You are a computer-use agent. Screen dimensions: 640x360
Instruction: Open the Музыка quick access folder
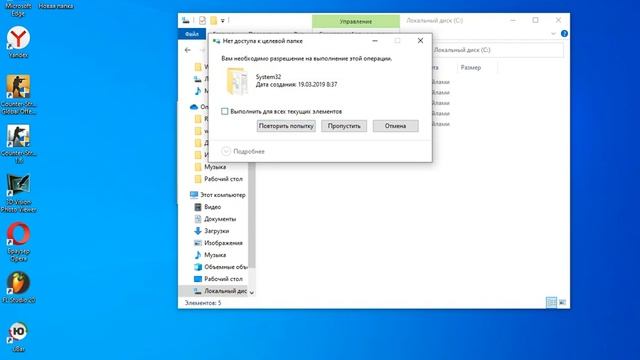[x=210, y=167]
